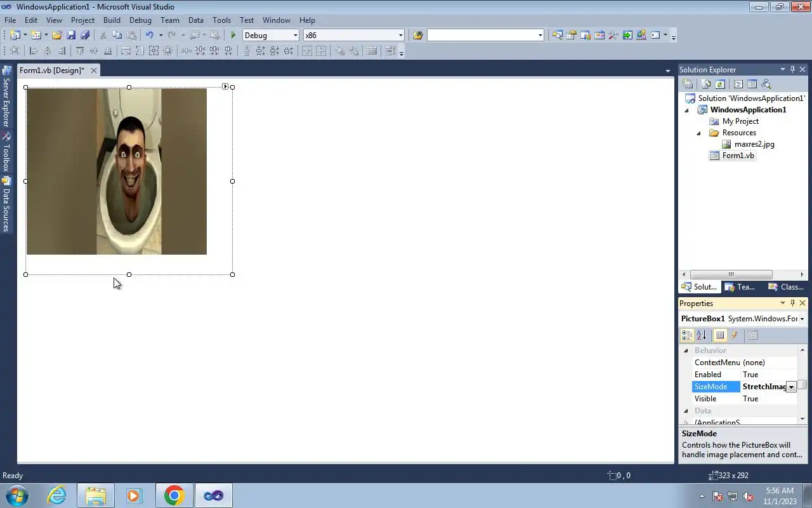The image size is (812, 508).
Task: Open the Debug configuration dropdown
Action: 296,35
